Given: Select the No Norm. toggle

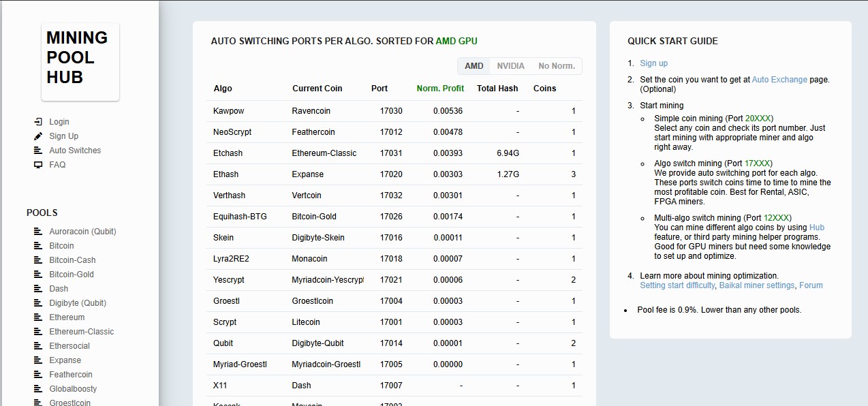Looking at the screenshot, I should pyautogui.click(x=557, y=66).
